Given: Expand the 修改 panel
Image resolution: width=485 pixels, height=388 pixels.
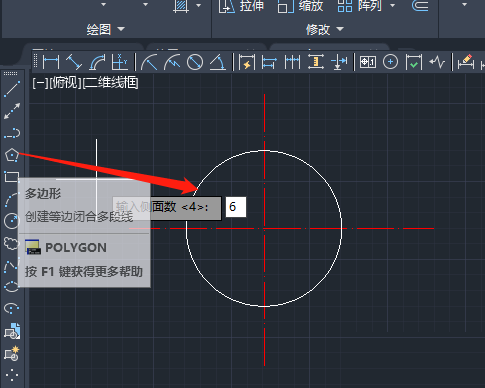Looking at the screenshot, I should pyautogui.click(x=325, y=29).
